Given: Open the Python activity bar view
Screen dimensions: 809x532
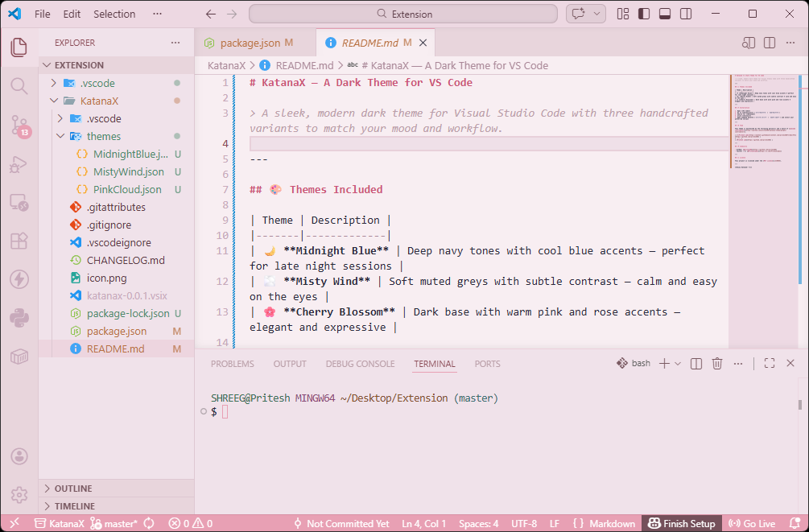Looking at the screenshot, I should (x=19, y=318).
